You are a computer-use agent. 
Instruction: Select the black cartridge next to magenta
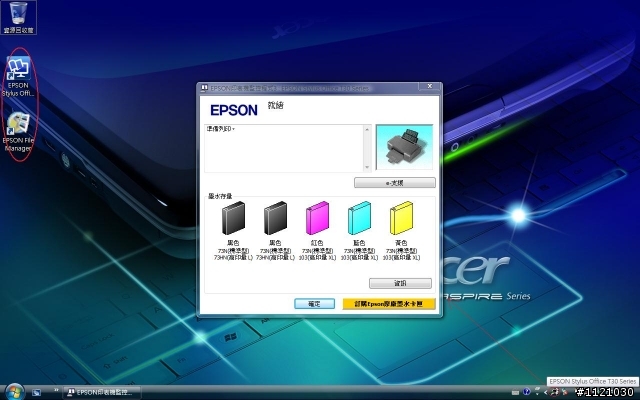276,218
